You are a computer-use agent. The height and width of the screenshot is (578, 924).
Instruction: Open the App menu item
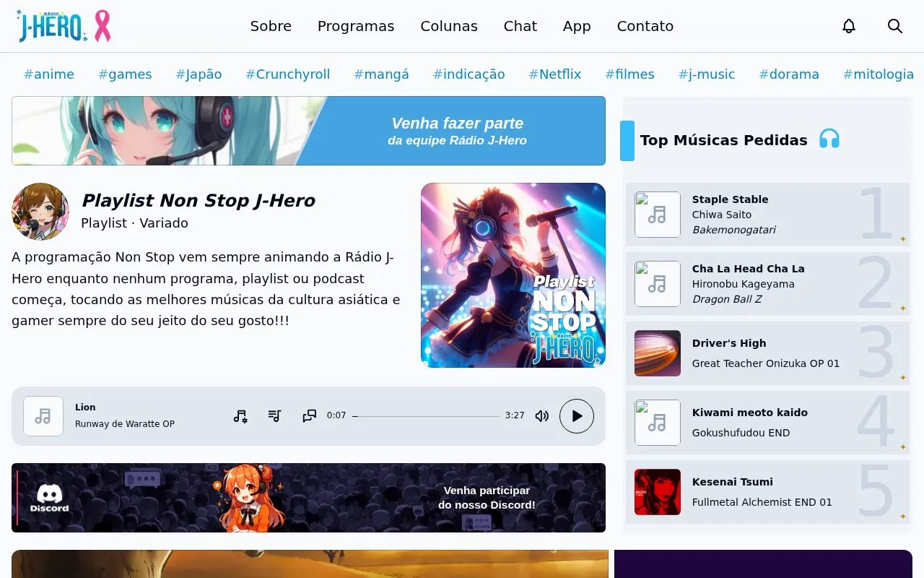577,26
